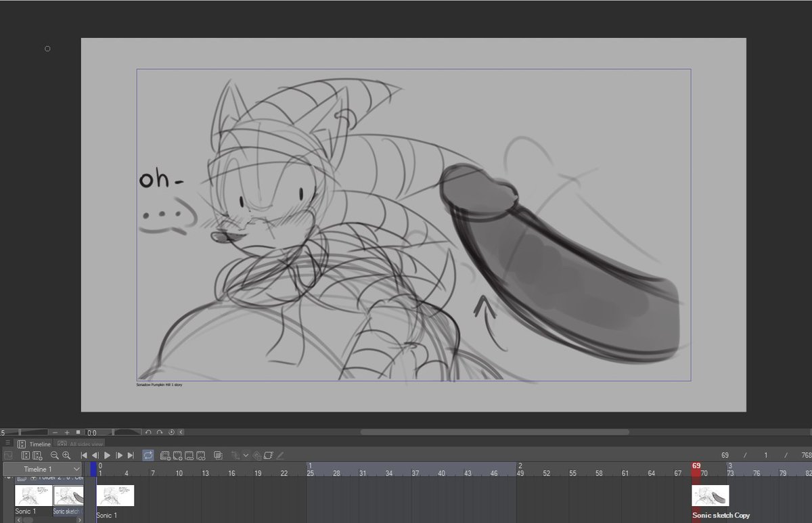Click frame 49 on the timeline ruler
812x523 pixels.
[x=521, y=473]
